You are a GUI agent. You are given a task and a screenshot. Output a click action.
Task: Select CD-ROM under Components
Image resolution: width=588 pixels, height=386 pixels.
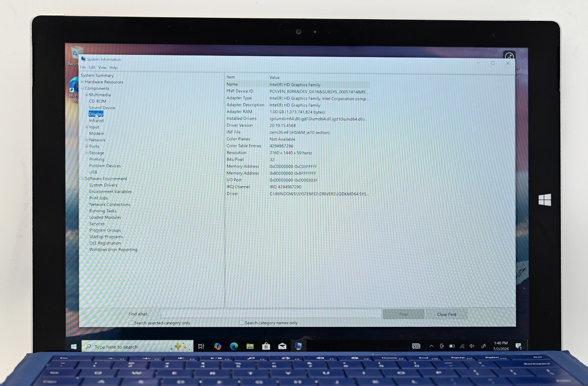97,101
